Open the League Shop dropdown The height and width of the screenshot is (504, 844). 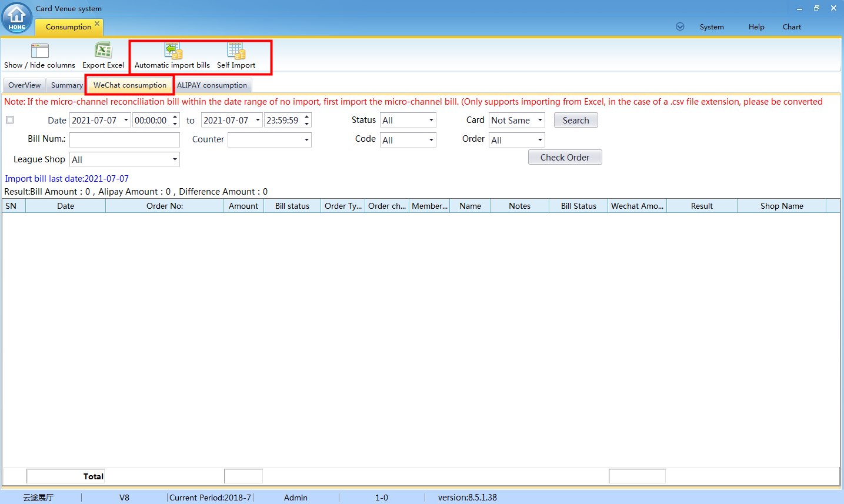coord(125,159)
